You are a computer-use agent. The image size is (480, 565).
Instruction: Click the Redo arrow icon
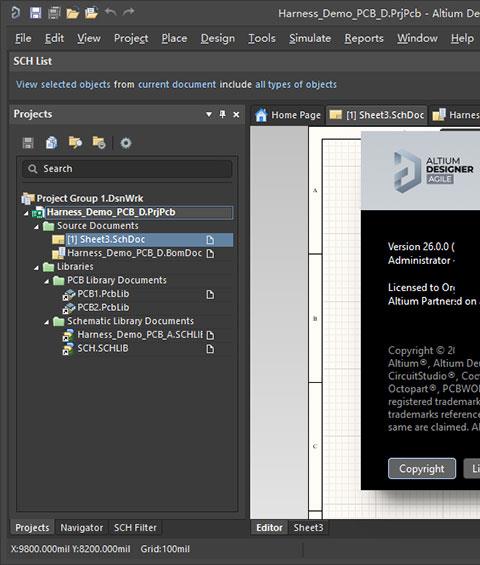[128, 12]
